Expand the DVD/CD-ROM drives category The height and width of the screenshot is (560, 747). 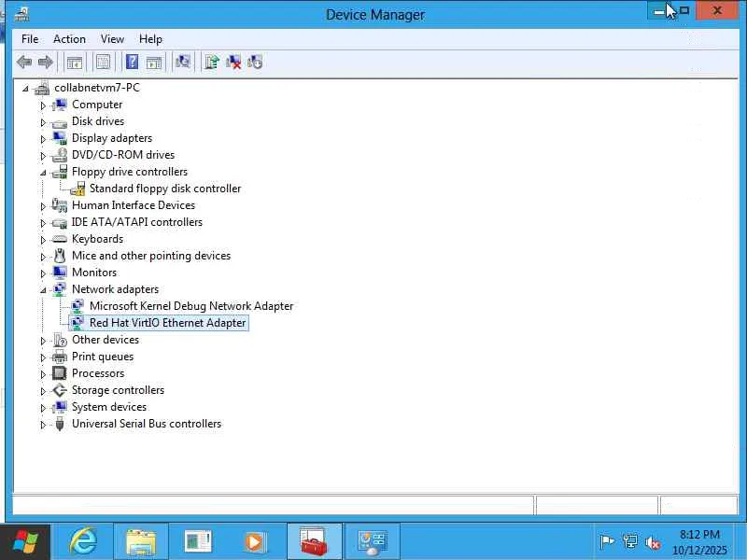[43, 156]
